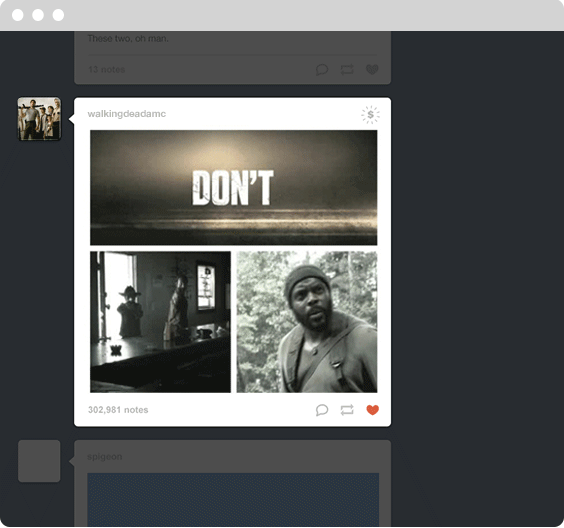Open the walkingdeadamc blog name link
Viewport: 564px width, 528px height.
(x=127, y=114)
